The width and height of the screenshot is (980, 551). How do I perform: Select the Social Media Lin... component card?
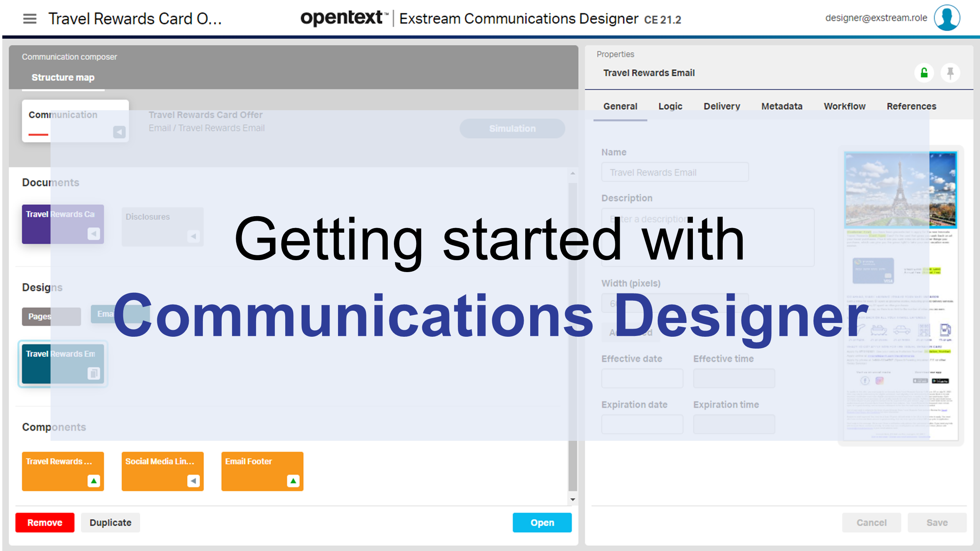pos(163,471)
